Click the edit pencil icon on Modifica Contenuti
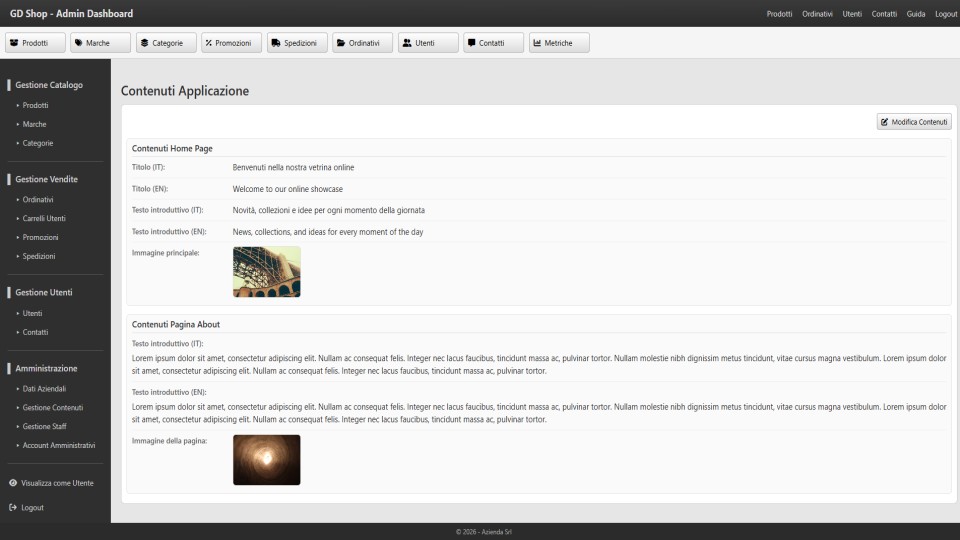The width and height of the screenshot is (960, 540). [884, 122]
